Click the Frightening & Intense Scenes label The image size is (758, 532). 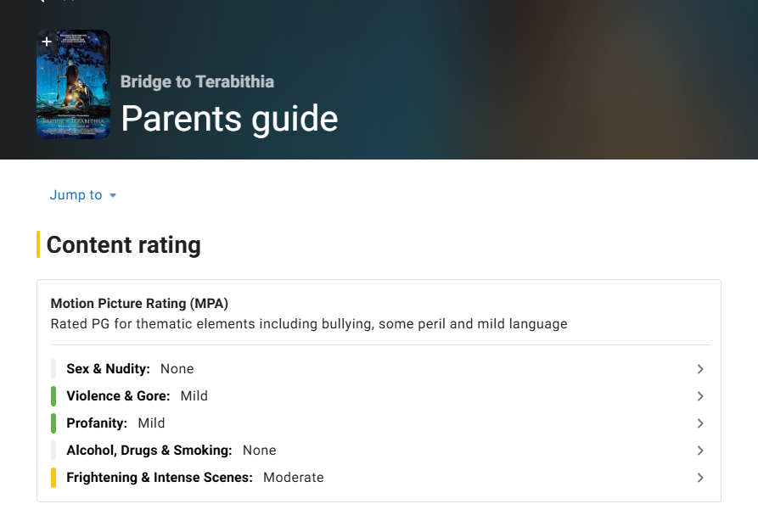[x=160, y=478]
